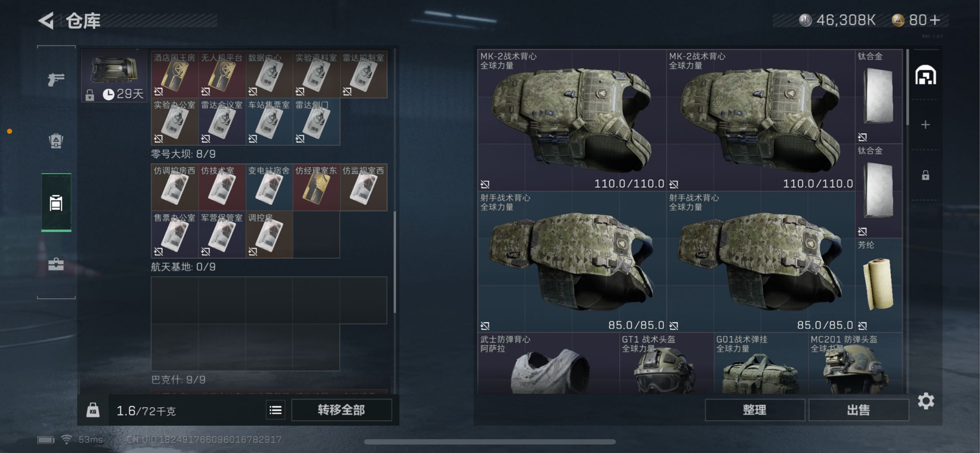Viewport: 980px width, 453px height.
Task: Toggle the list view icon beside 转移全部
Action: tap(276, 410)
